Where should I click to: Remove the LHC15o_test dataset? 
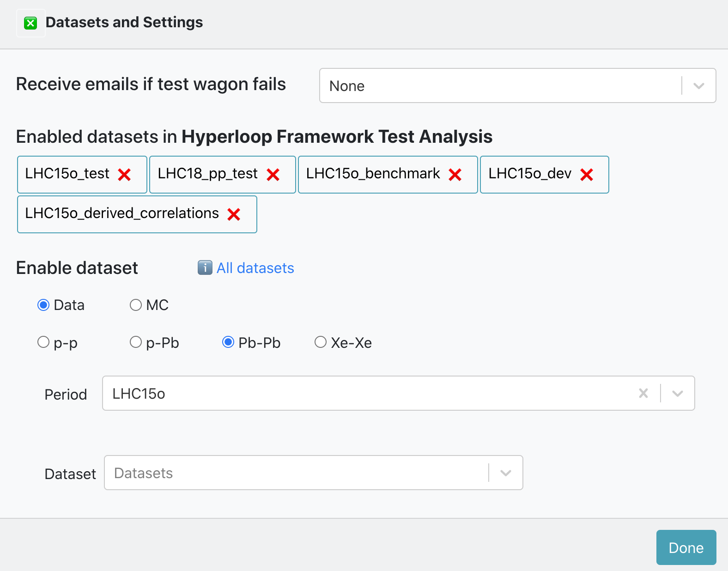point(124,175)
